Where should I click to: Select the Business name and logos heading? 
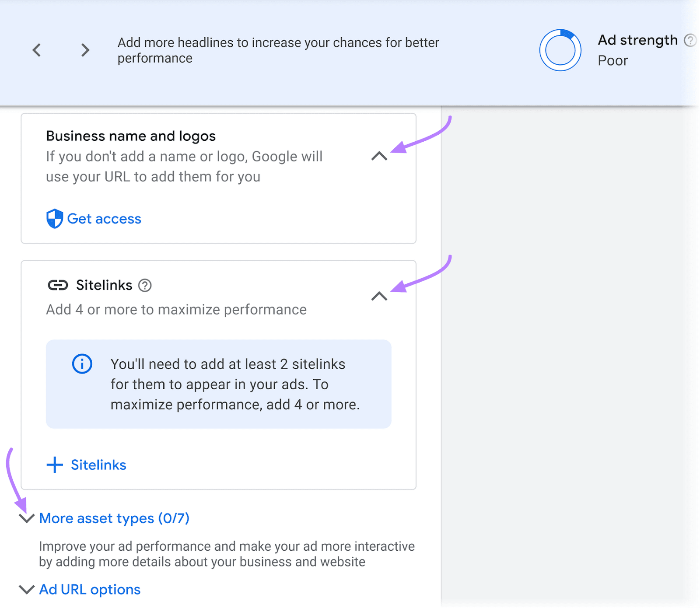coord(131,136)
